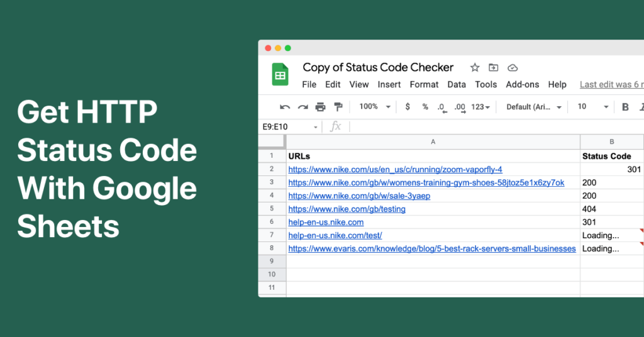Open the help-en-us.nike.com/test/ link
644x337 pixels.
(335, 235)
